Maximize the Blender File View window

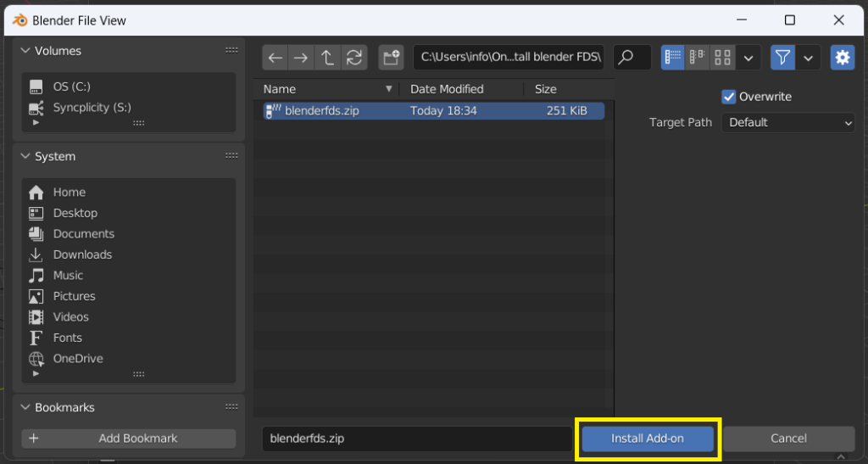coord(790,20)
